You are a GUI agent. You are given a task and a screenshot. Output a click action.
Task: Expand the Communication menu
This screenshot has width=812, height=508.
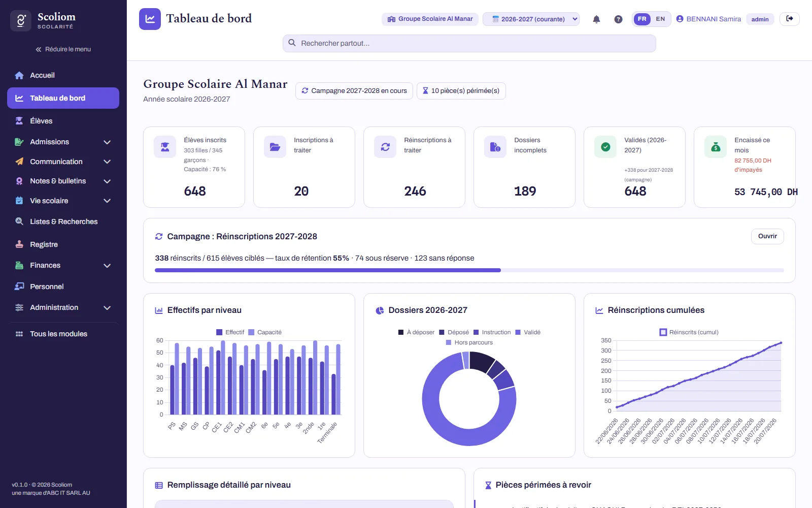click(x=63, y=162)
